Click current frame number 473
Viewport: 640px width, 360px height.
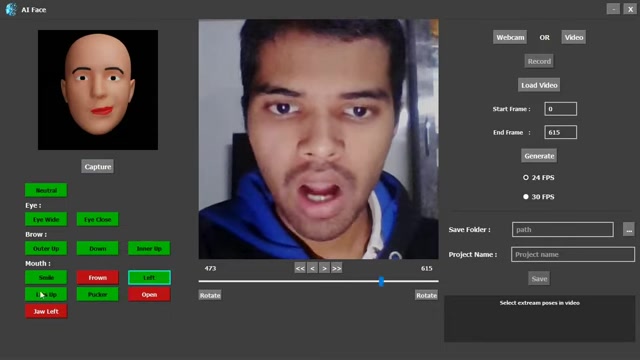coord(210,268)
